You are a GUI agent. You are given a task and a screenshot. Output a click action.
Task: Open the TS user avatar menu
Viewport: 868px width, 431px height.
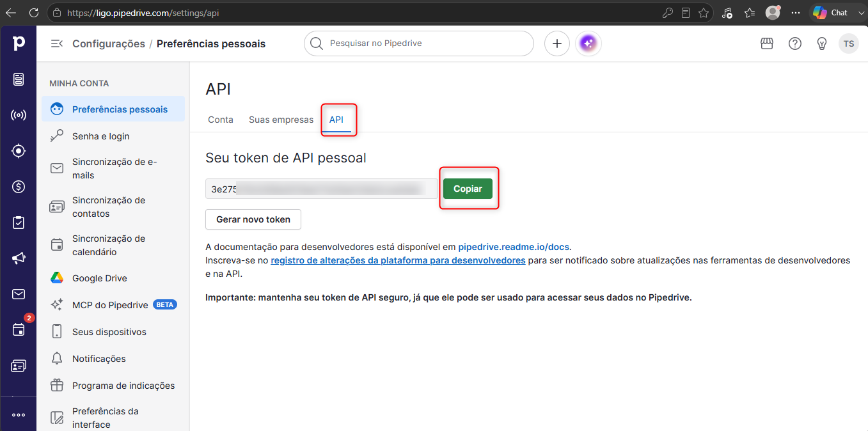(x=849, y=43)
